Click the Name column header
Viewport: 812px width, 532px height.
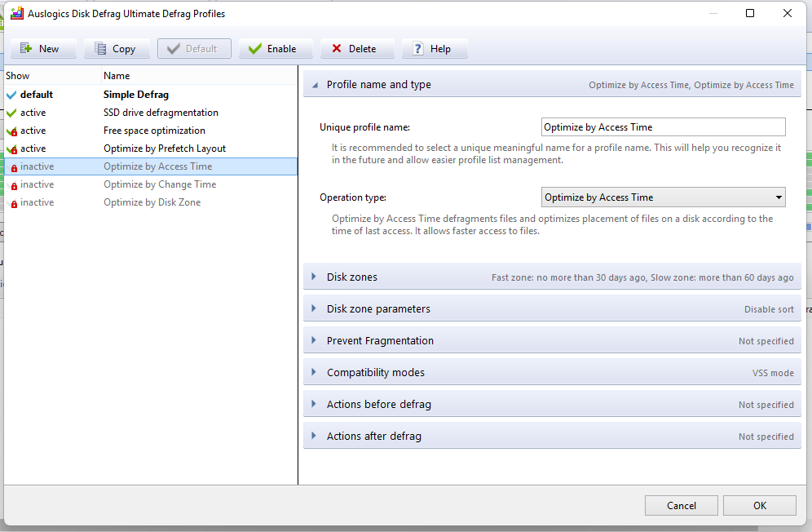pos(200,76)
